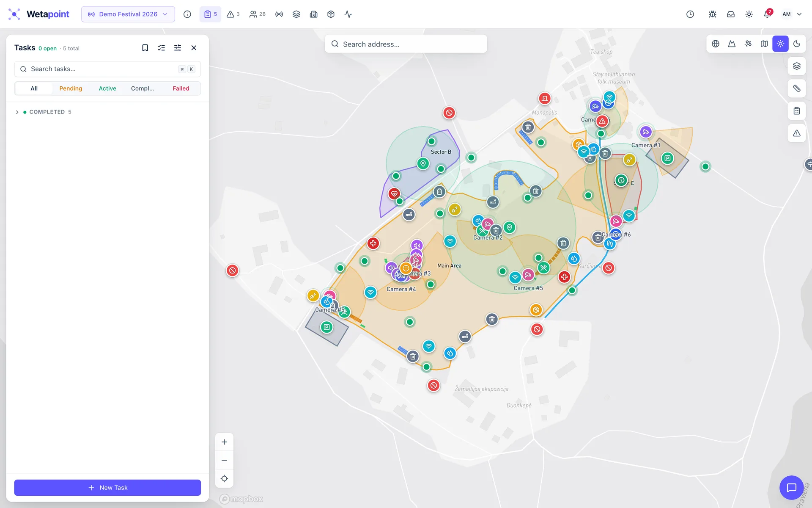Switch to folded map style
This screenshot has width=812, height=508.
pos(764,44)
